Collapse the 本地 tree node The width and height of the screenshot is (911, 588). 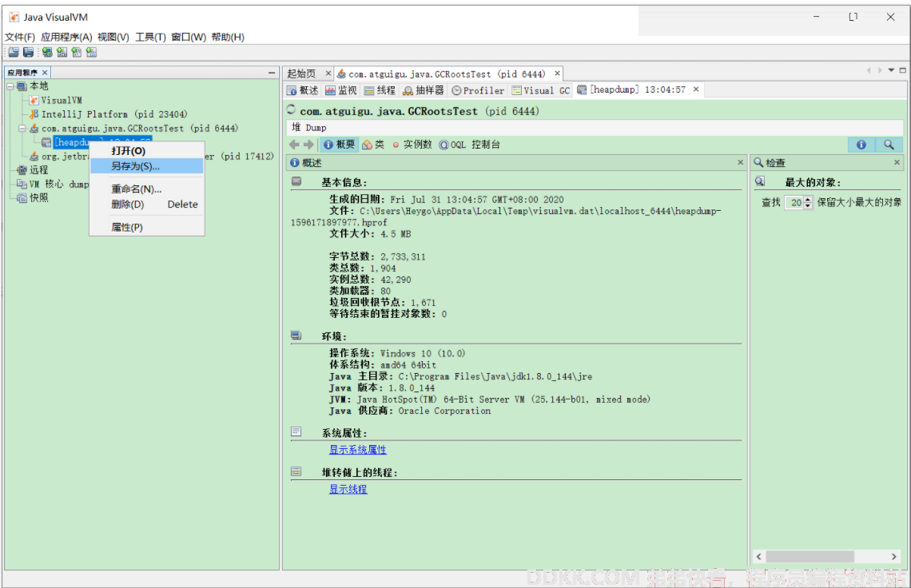pos(10,86)
